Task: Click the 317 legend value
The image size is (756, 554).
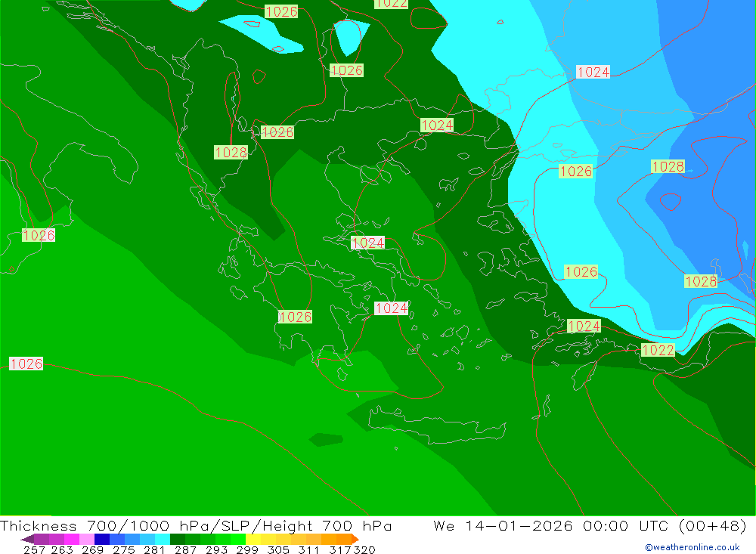Action: pos(340,549)
